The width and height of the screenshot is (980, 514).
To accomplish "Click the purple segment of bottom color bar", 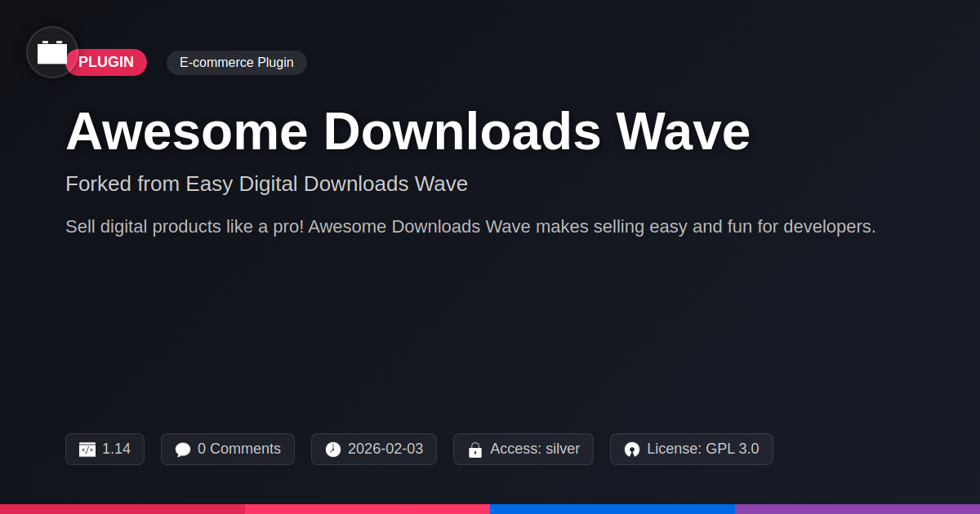I will (857, 509).
